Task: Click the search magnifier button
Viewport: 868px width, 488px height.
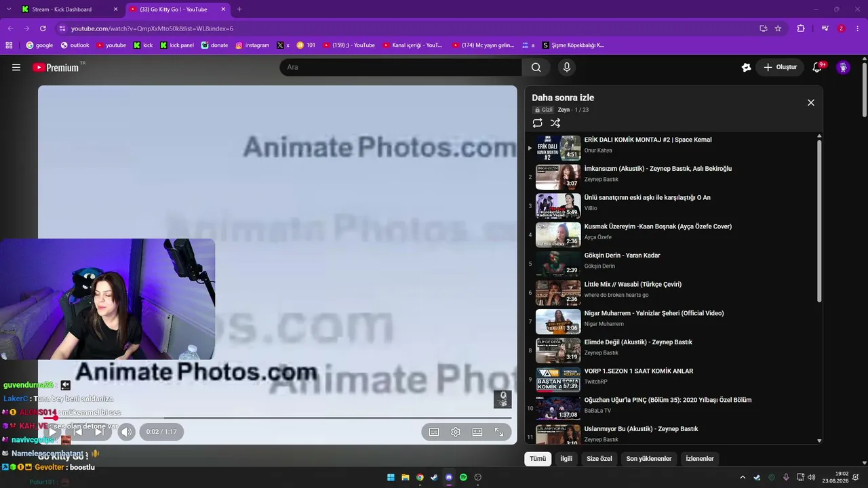Action: pos(536,67)
